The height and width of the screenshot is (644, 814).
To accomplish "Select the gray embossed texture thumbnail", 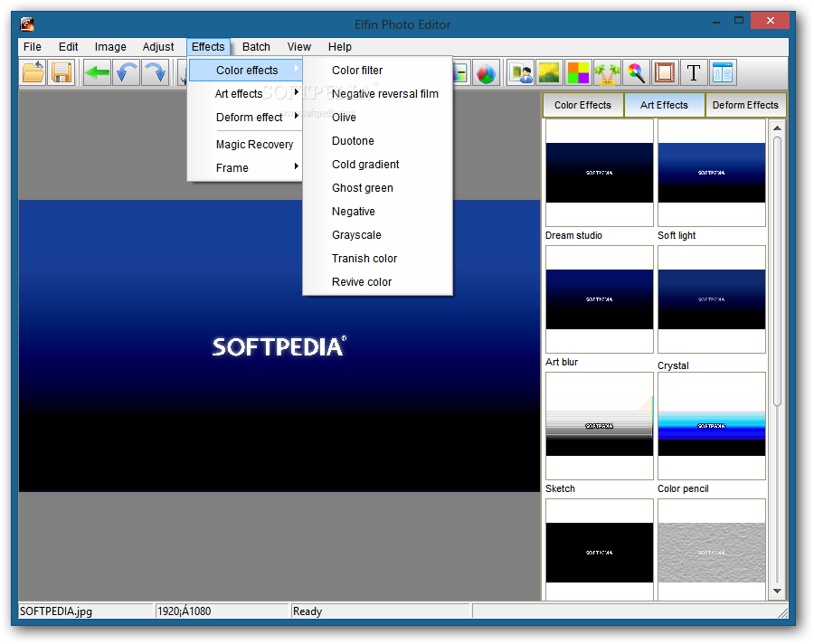I will 712,550.
